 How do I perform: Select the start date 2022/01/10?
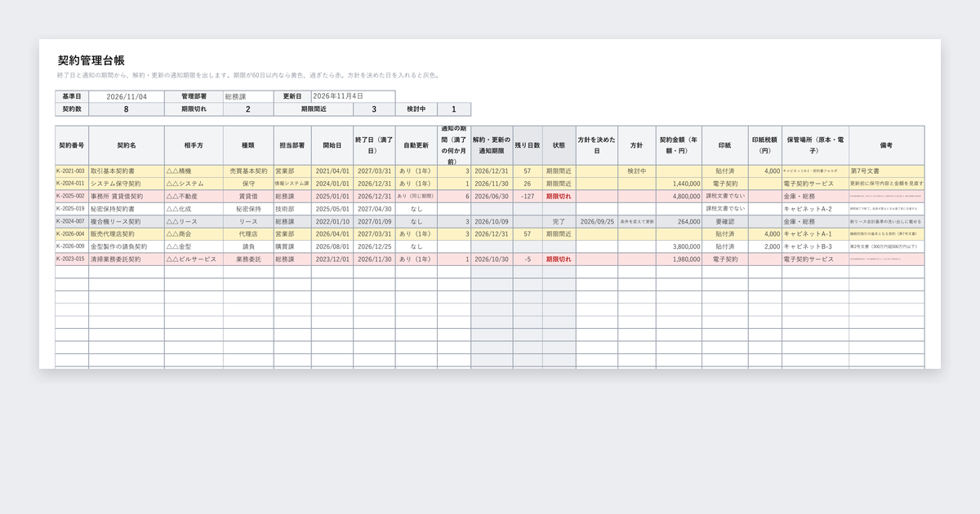pos(332,221)
